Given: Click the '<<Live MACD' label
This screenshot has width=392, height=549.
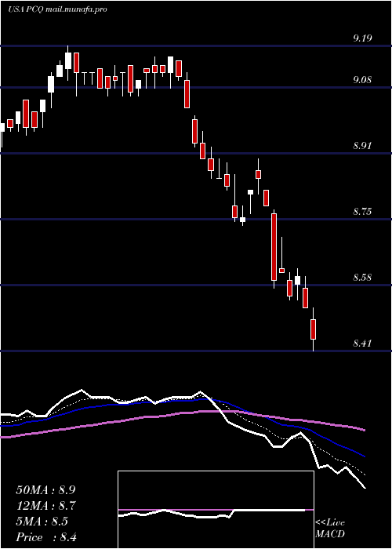Looking at the screenshot, I should pos(330,528).
